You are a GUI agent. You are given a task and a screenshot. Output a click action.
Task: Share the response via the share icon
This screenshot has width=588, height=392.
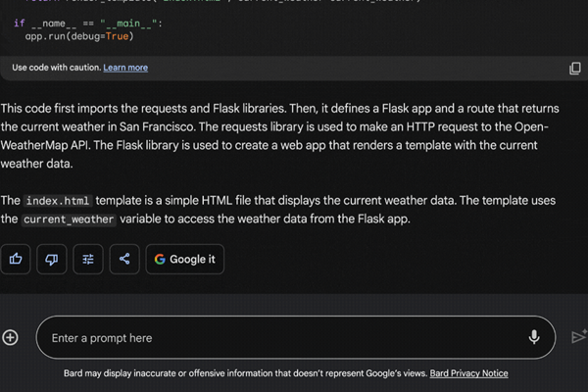pos(124,259)
